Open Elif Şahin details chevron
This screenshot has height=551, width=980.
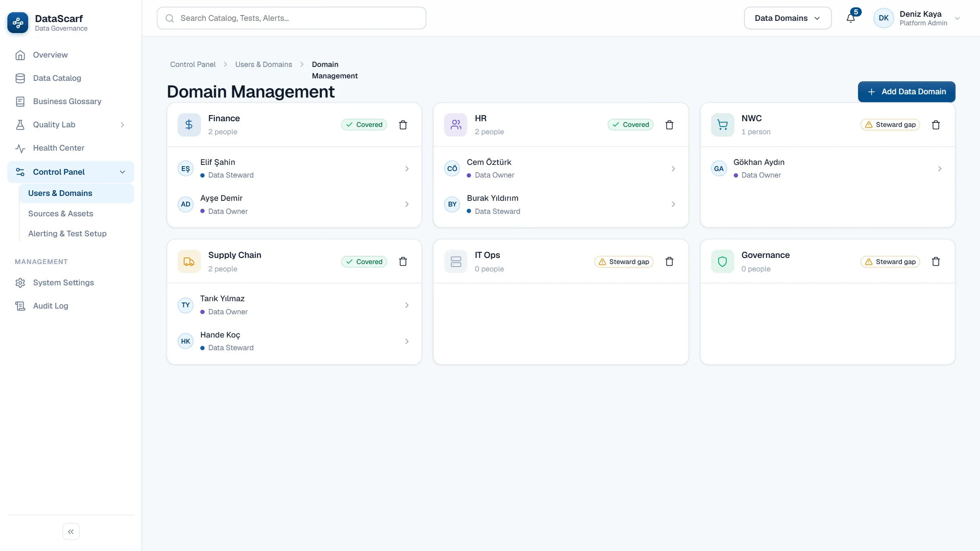point(407,169)
